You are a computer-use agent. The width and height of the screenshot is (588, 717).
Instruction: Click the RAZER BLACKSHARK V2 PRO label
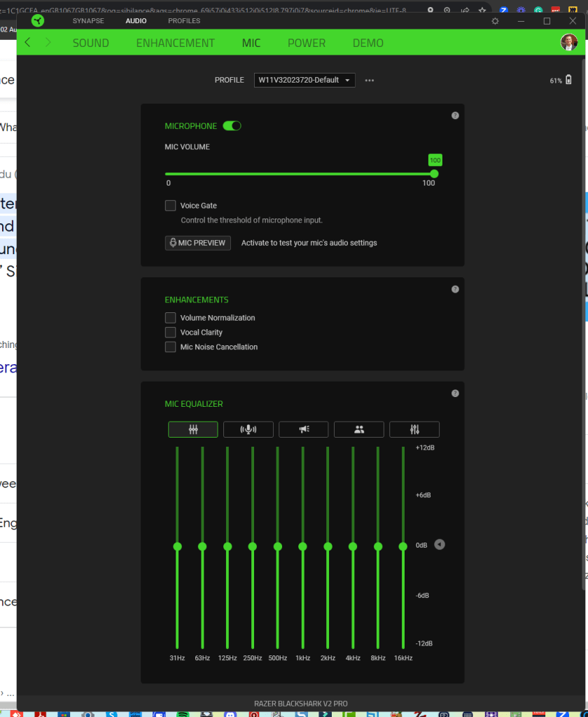(x=301, y=704)
